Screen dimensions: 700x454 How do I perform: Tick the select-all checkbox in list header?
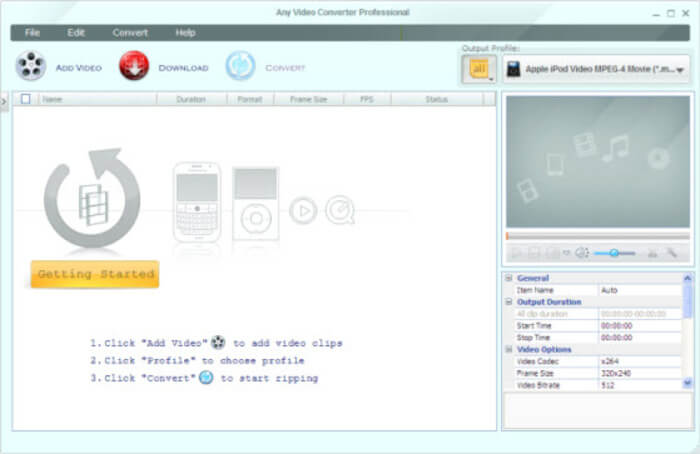tap(26, 100)
